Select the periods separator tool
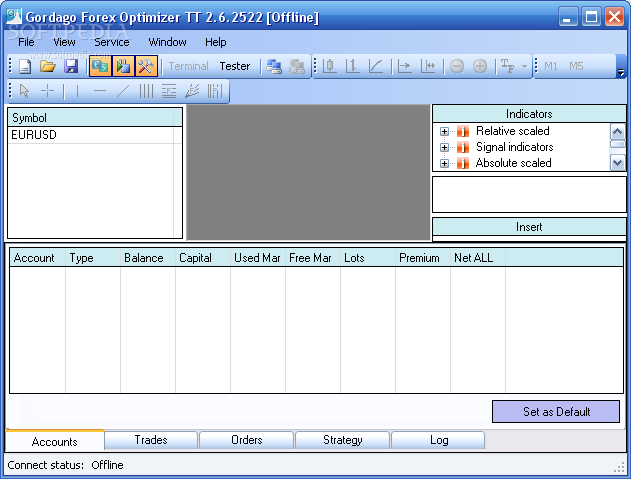 (215, 91)
